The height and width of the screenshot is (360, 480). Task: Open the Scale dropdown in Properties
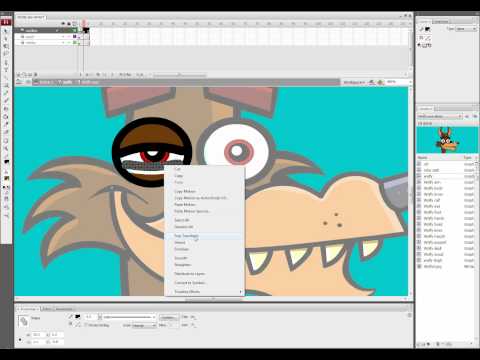144,325
